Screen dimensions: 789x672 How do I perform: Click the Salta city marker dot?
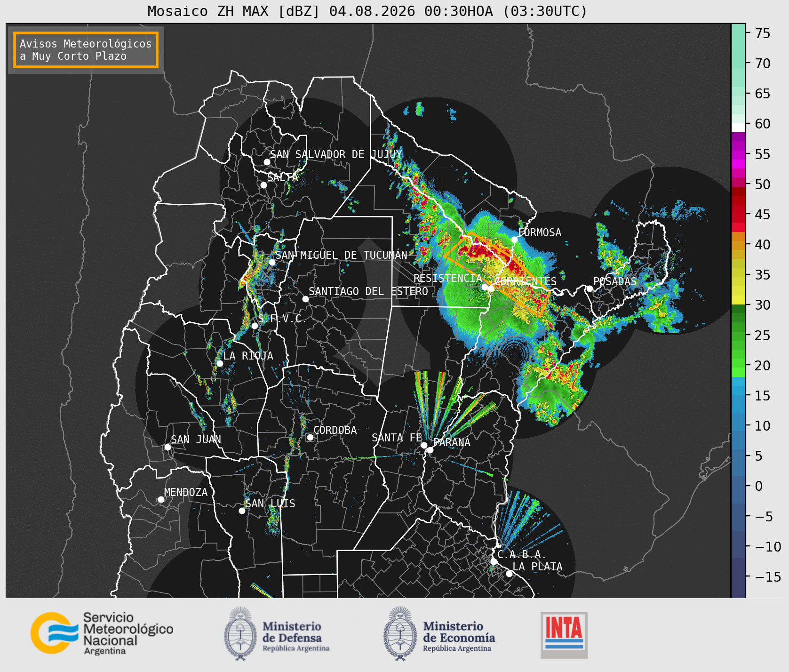click(263, 185)
